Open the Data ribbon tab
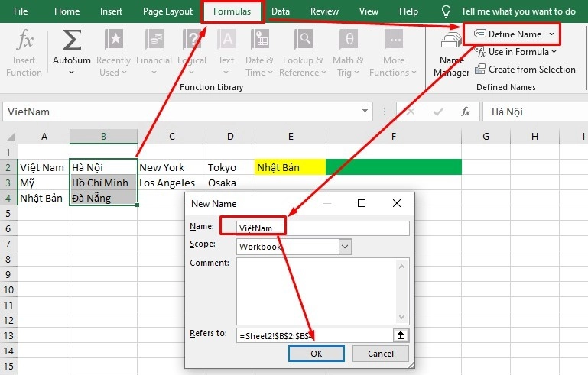 280,11
